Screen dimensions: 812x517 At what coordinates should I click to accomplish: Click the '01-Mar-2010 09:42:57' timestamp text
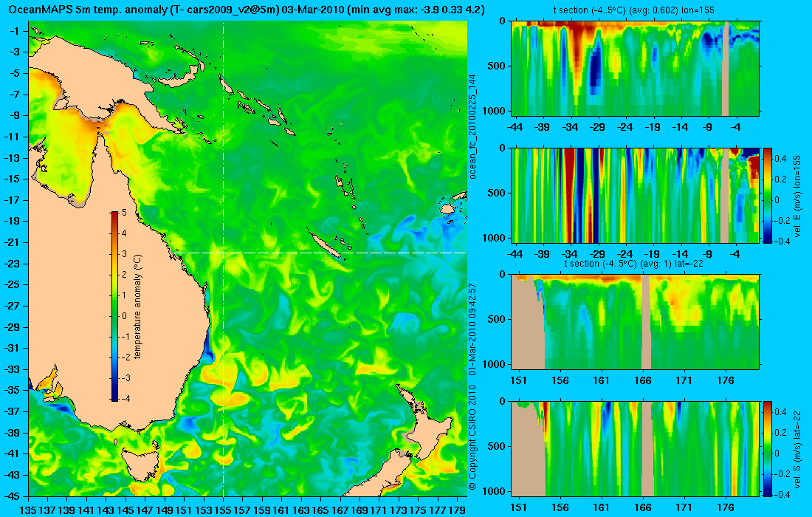[x=472, y=328]
